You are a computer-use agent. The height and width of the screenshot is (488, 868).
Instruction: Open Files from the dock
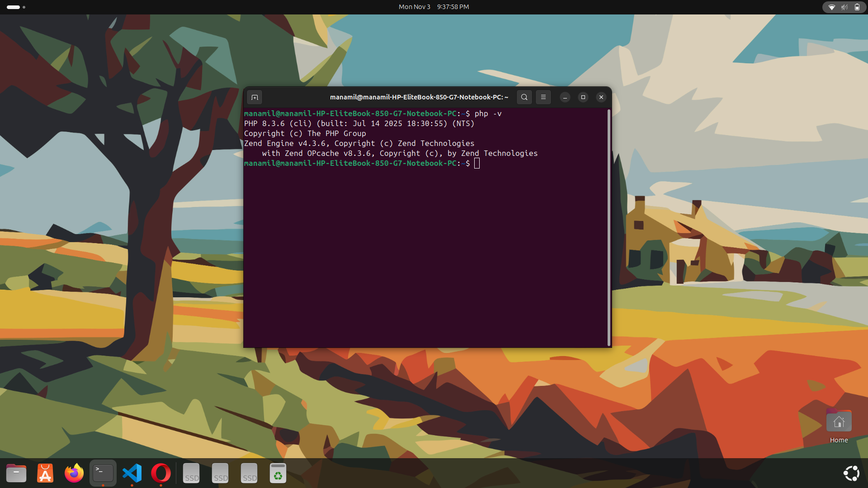click(x=16, y=473)
